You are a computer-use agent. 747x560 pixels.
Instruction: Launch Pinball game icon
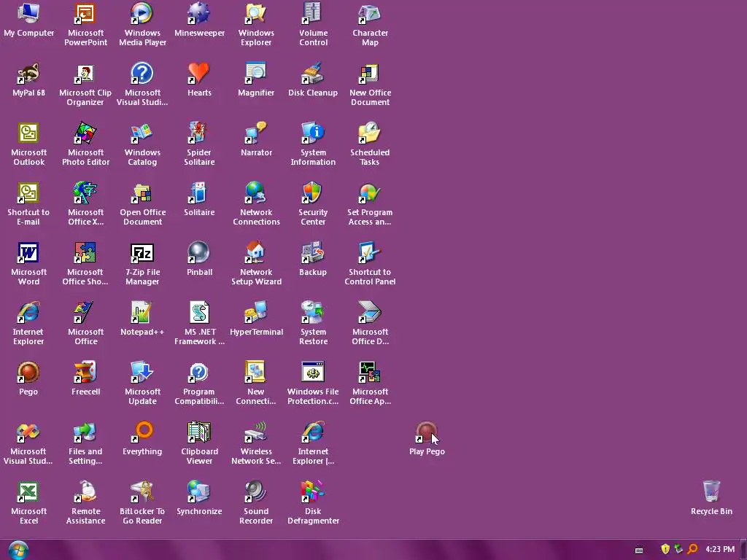point(199,252)
